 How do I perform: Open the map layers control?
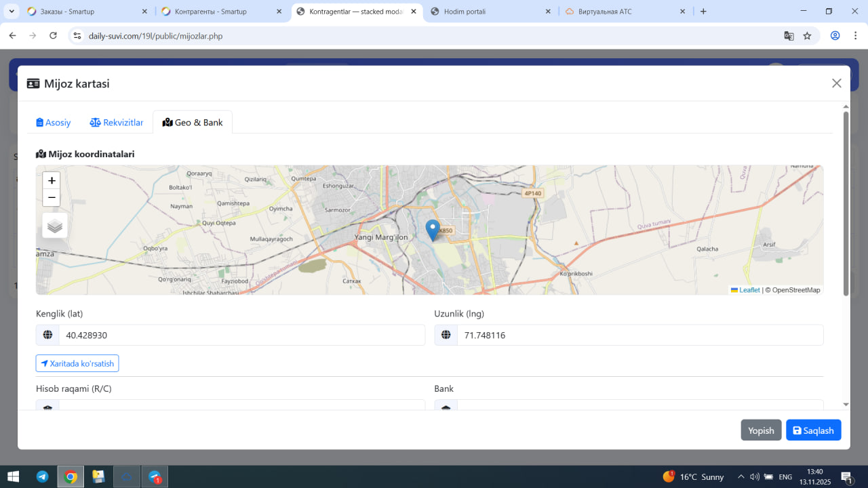[x=55, y=226]
